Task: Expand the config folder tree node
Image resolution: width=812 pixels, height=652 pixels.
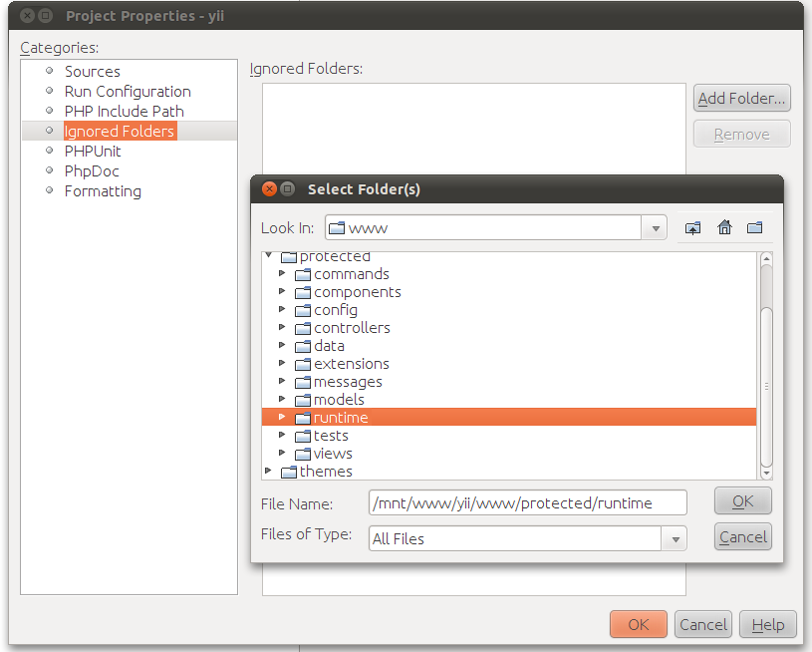Action: 283,310
